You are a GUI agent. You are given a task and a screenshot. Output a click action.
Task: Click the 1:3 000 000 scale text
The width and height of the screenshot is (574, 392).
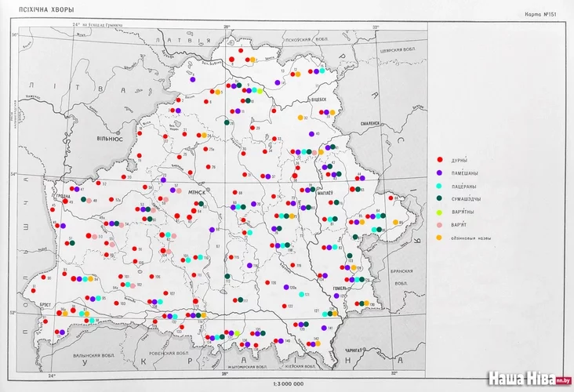click(x=286, y=383)
